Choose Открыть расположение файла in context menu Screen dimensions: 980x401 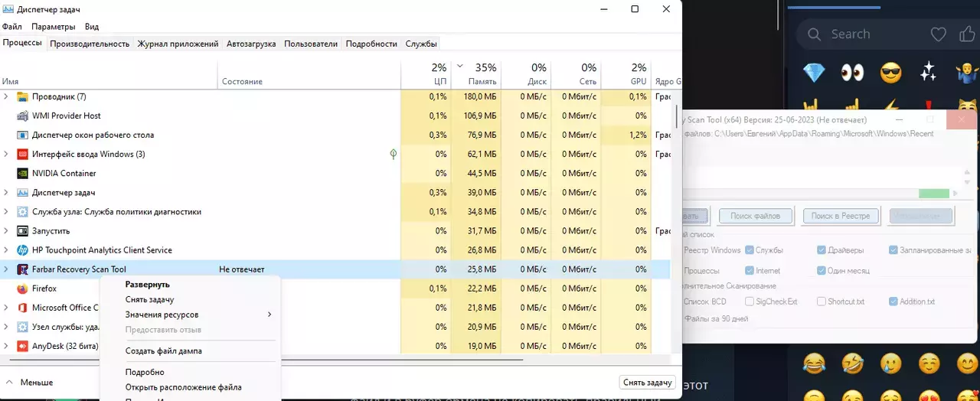point(190,387)
